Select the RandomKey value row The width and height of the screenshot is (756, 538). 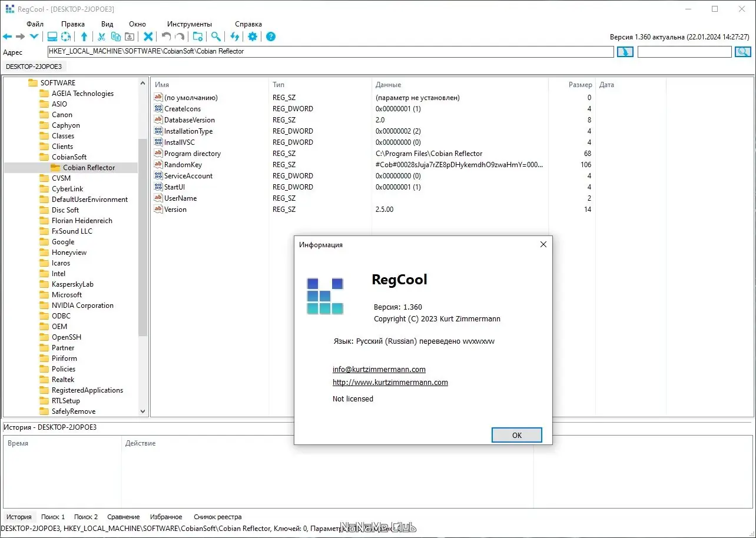pos(372,165)
